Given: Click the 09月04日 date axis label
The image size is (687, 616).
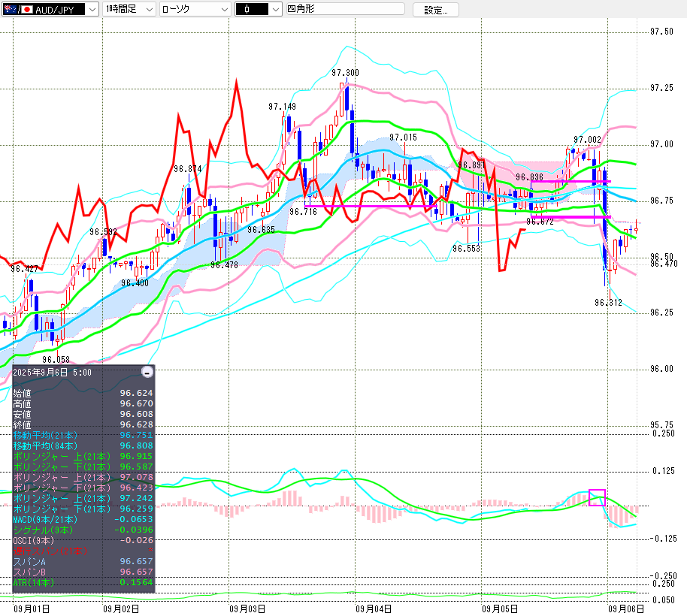Looking at the screenshot, I should click(x=374, y=609).
